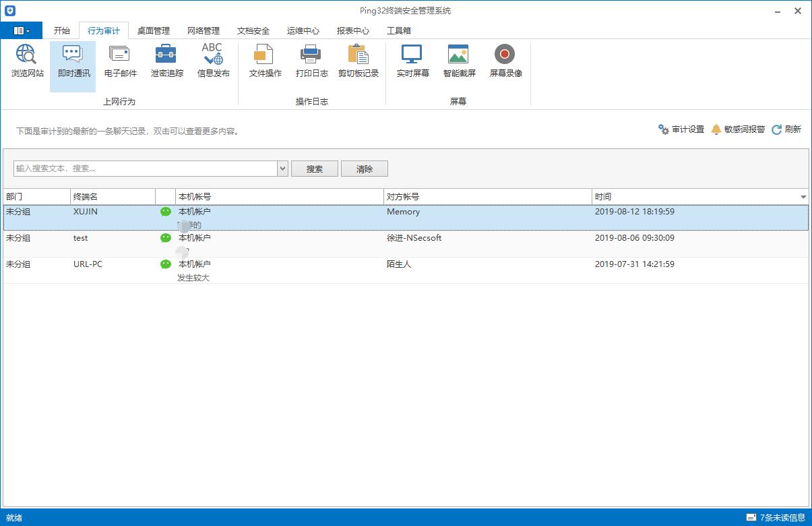Select the XUJIN terminal row

tap(406, 218)
